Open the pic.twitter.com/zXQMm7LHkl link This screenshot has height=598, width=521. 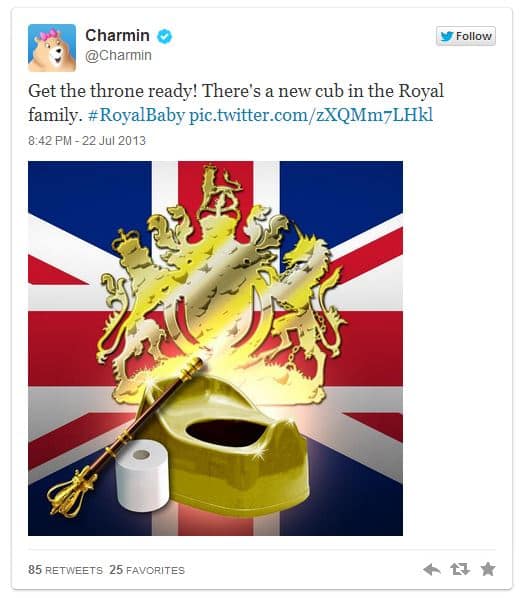pyautogui.click(x=311, y=115)
